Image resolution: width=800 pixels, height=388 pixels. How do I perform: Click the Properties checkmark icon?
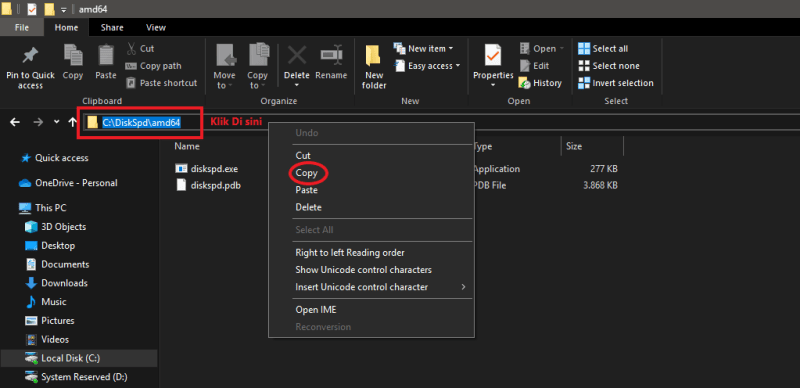click(493, 55)
